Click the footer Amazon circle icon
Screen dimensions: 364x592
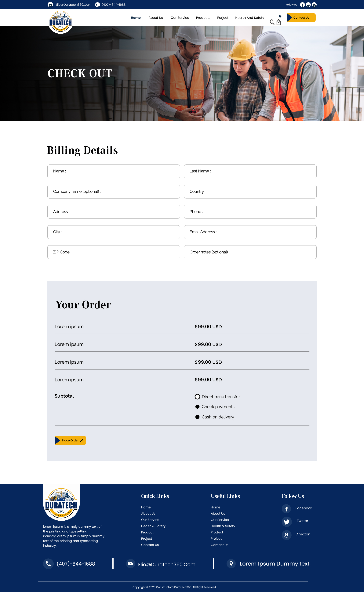click(286, 535)
